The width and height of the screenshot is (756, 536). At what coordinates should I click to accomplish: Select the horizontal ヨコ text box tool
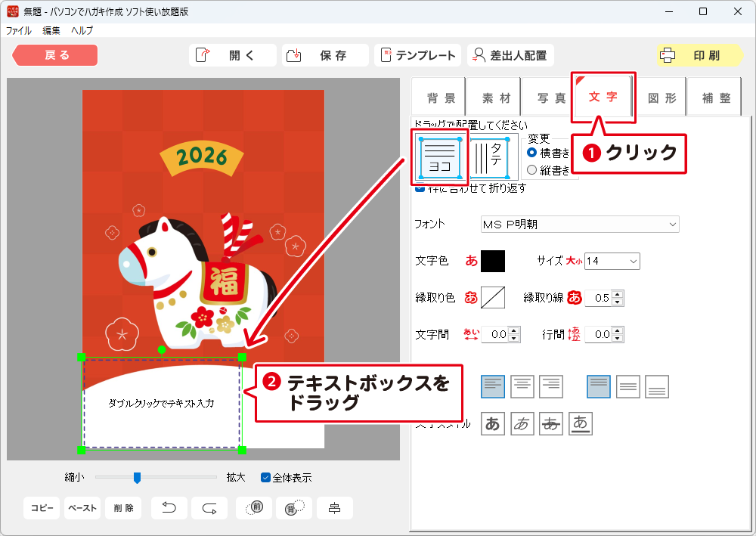click(x=439, y=157)
